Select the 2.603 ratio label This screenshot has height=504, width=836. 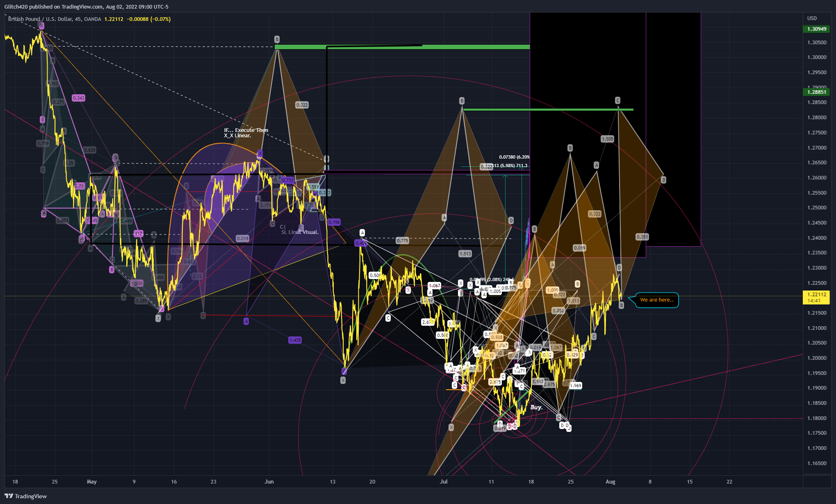[x=62, y=220]
